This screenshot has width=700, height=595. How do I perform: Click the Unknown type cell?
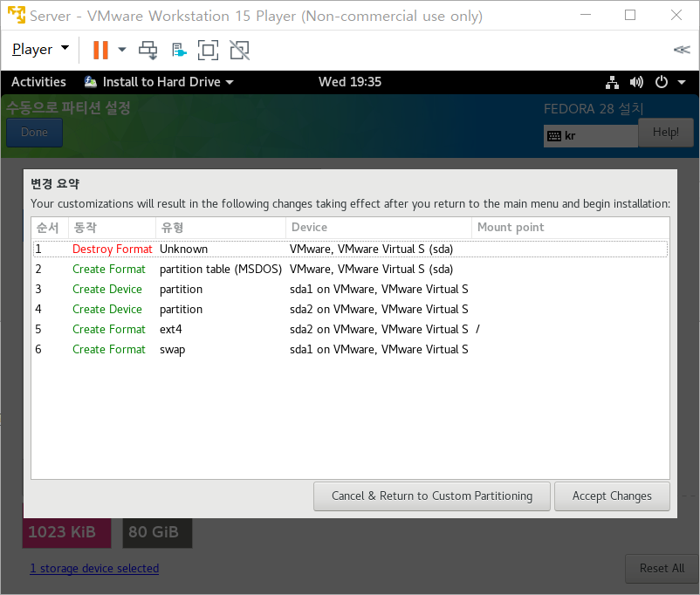click(184, 249)
